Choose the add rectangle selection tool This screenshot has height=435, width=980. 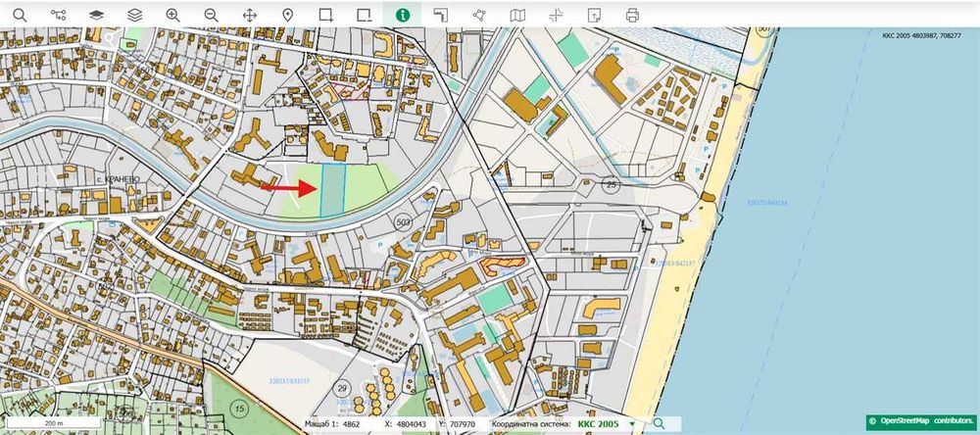pyautogui.click(x=325, y=15)
